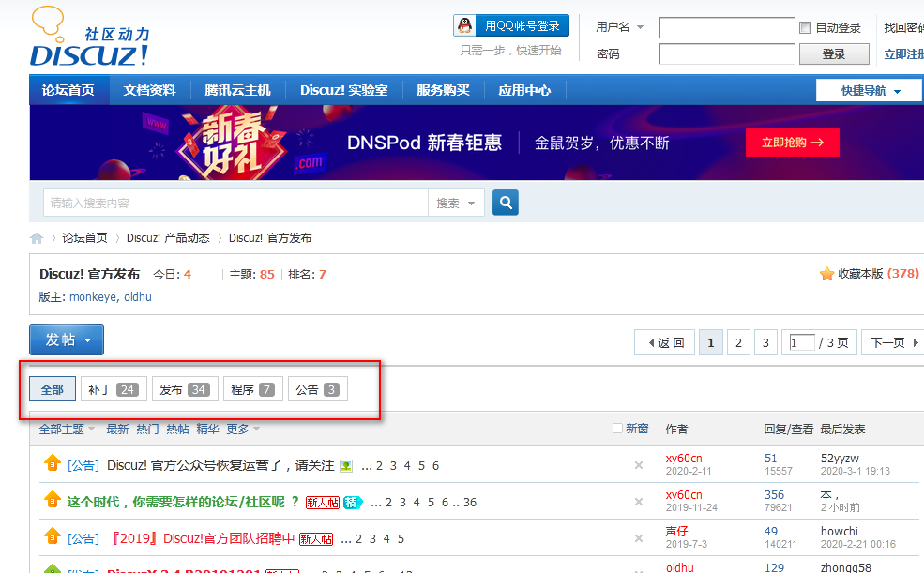Click moderator monkeye link

[93, 297]
